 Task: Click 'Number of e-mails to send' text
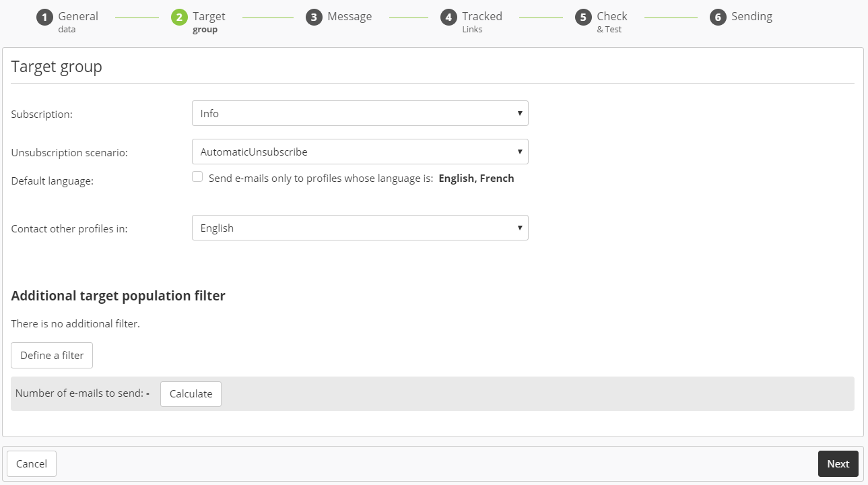click(79, 393)
